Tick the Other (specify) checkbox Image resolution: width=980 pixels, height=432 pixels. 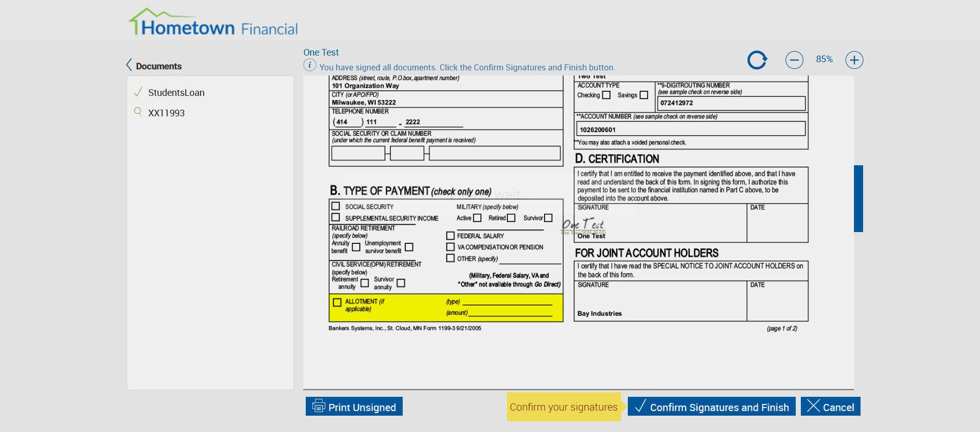point(450,258)
